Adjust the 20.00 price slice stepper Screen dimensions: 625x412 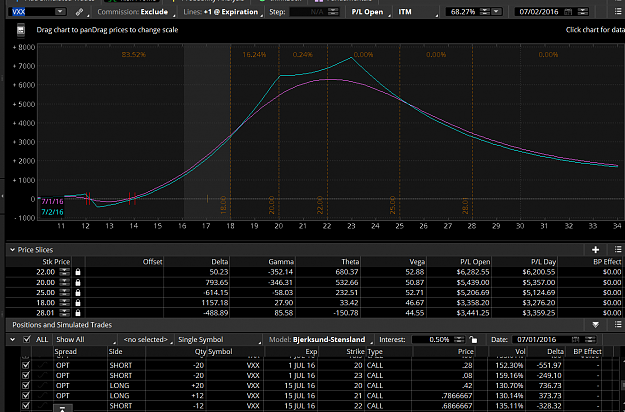[x=64, y=283]
